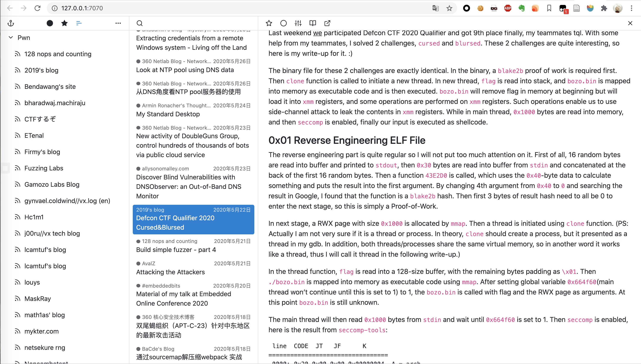The height and width of the screenshot is (364, 641).
Task: Open article in external browser
Action: coord(327,23)
